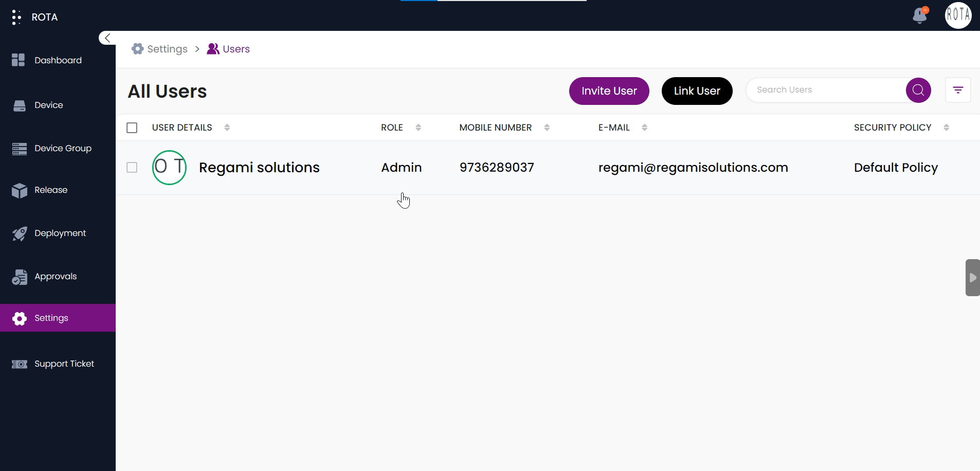Click the Dashboard icon in sidebar
This screenshot has width=980, height=471.
[19, 60]
